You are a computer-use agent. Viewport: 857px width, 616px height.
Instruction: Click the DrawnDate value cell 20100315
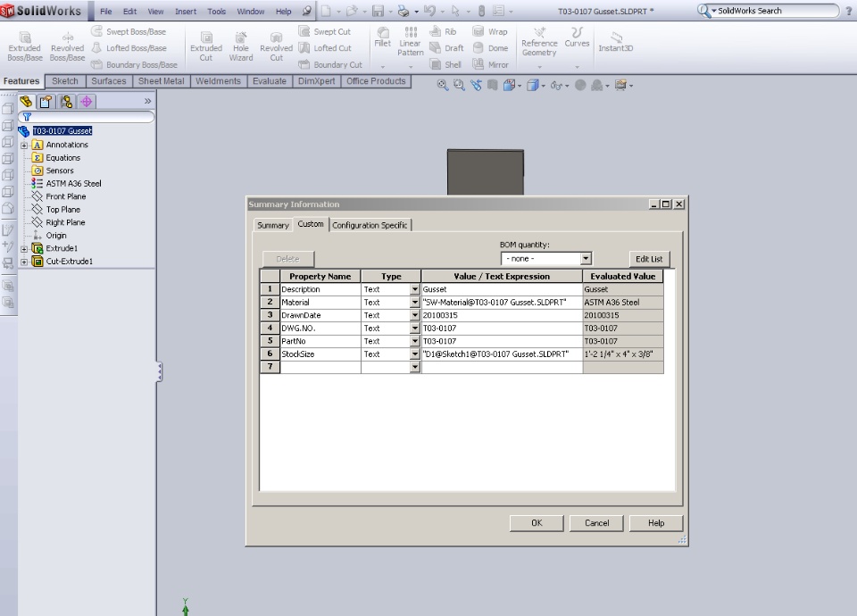click(x=502, y=315)
